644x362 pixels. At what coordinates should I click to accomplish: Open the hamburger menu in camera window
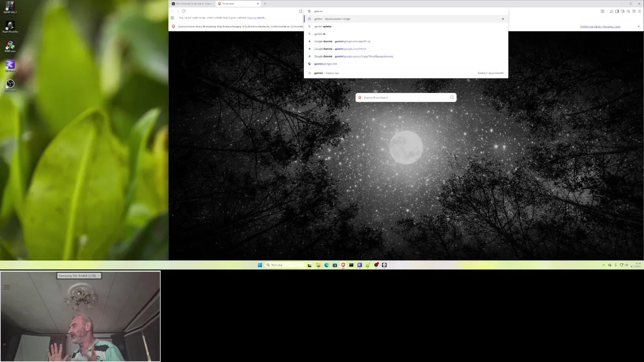click(7, 287)
